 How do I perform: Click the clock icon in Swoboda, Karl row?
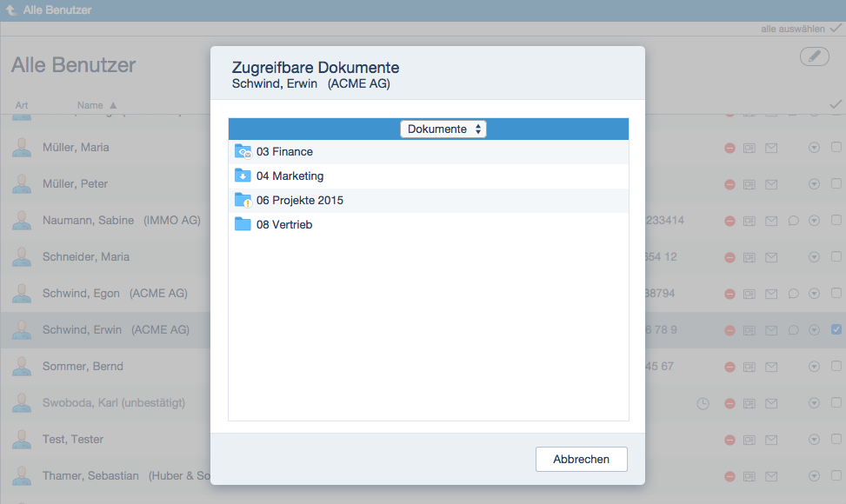pyautogui.click(x=703, y=403)
